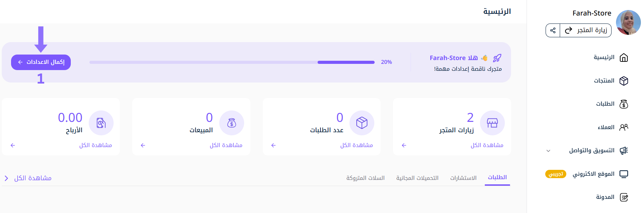Click the arrow in زيارات المتجر card
644x213 pixels.
tap(404, 145)
